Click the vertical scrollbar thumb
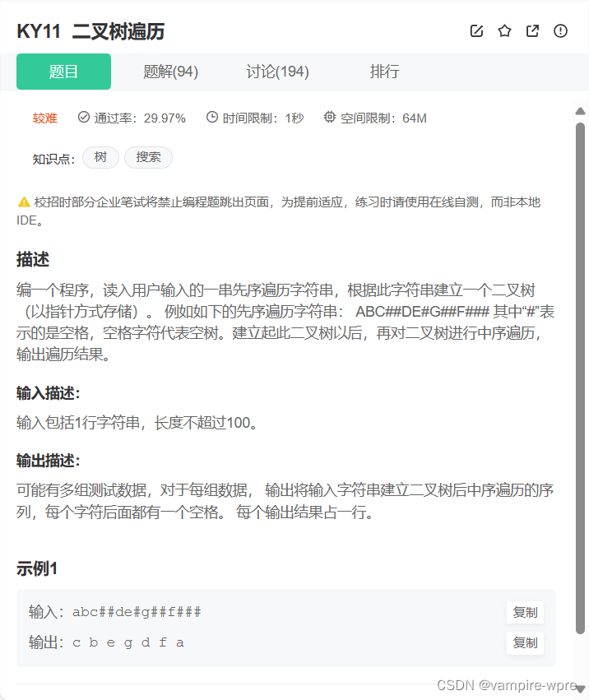This screenshot has width=589, height=700. click(x=580, y=378)
